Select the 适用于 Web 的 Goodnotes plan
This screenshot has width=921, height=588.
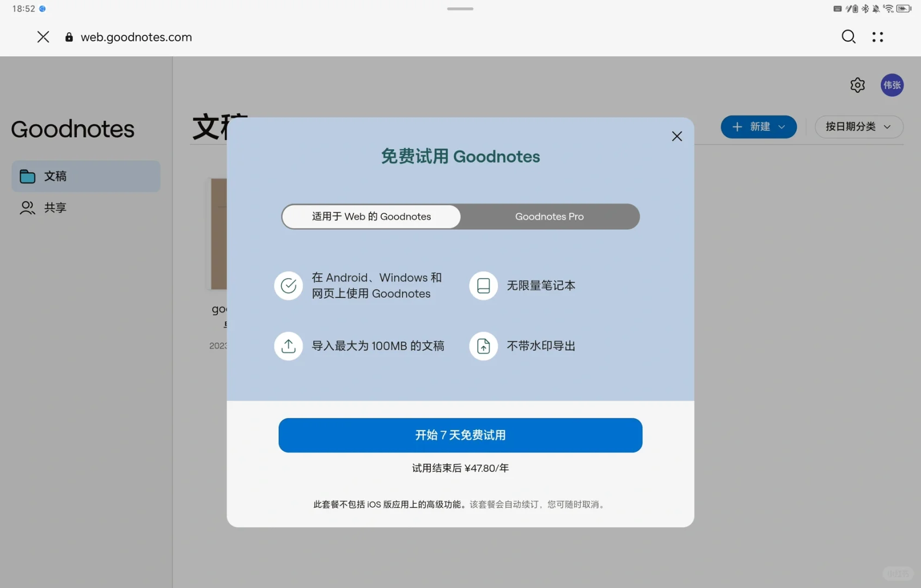371,216
